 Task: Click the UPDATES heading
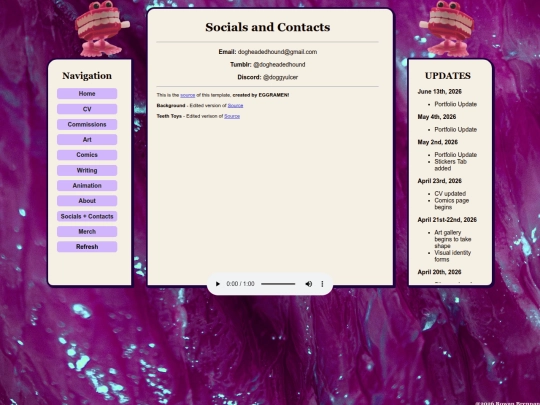point(448,76)
